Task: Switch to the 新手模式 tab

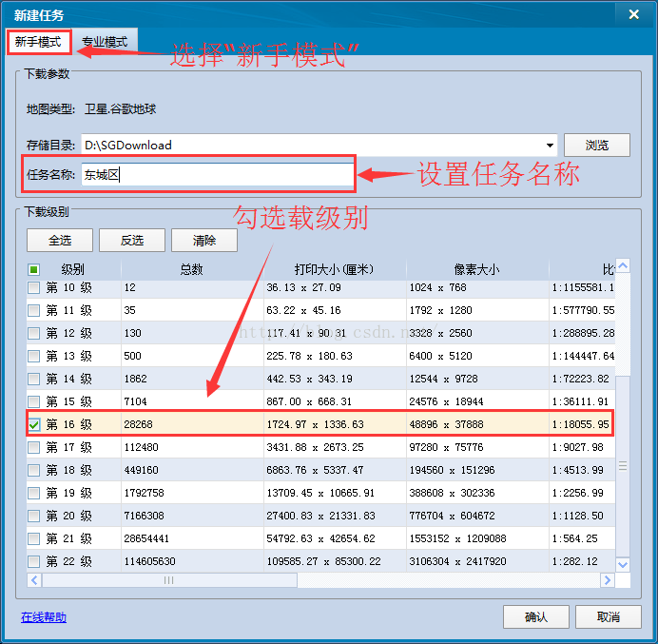Action: [39, 42]
